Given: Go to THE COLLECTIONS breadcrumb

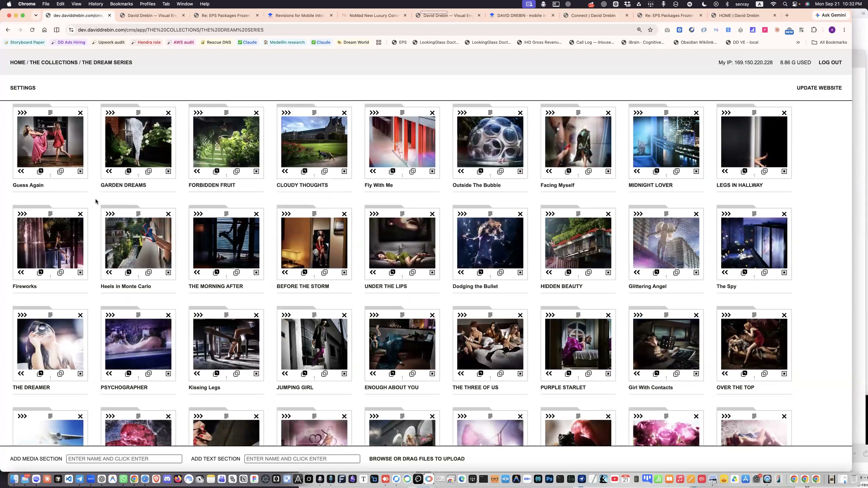Looking at the screenshot, I should (x=54, y=62).
